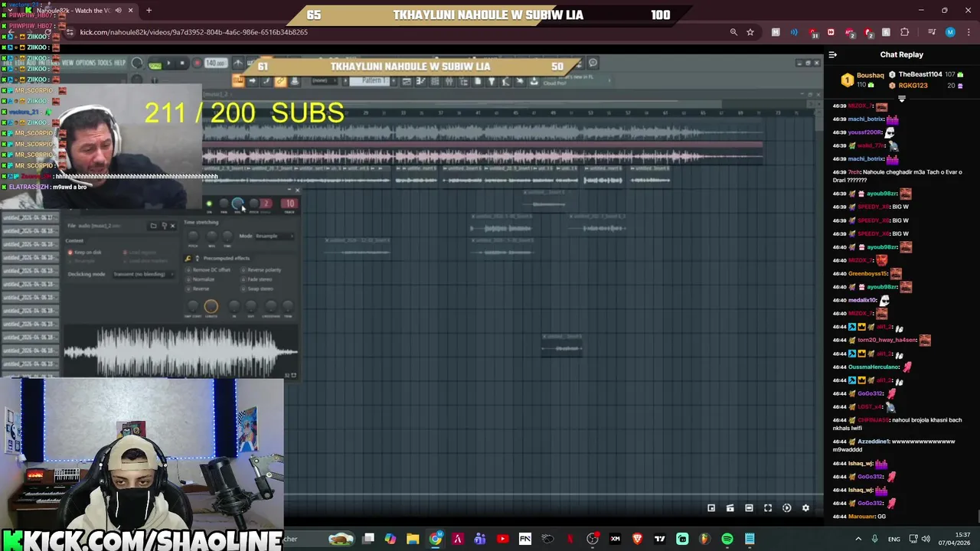The width and height of the screenshot is (980, 551).
Task: Open the time stretching Mode dropdown
Action: [274, 236]
